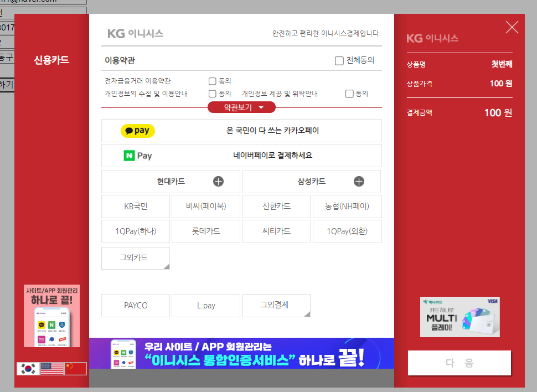The height and width of the screenshot is (392, 537).
Task: Click the KG 이니시스 logo in white panel
Action: pos(135,34)
